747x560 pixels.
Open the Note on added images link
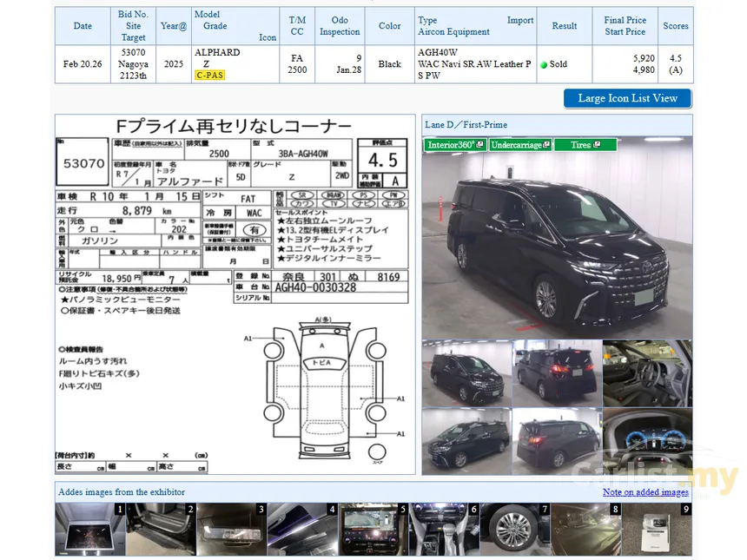click(645, 492)
